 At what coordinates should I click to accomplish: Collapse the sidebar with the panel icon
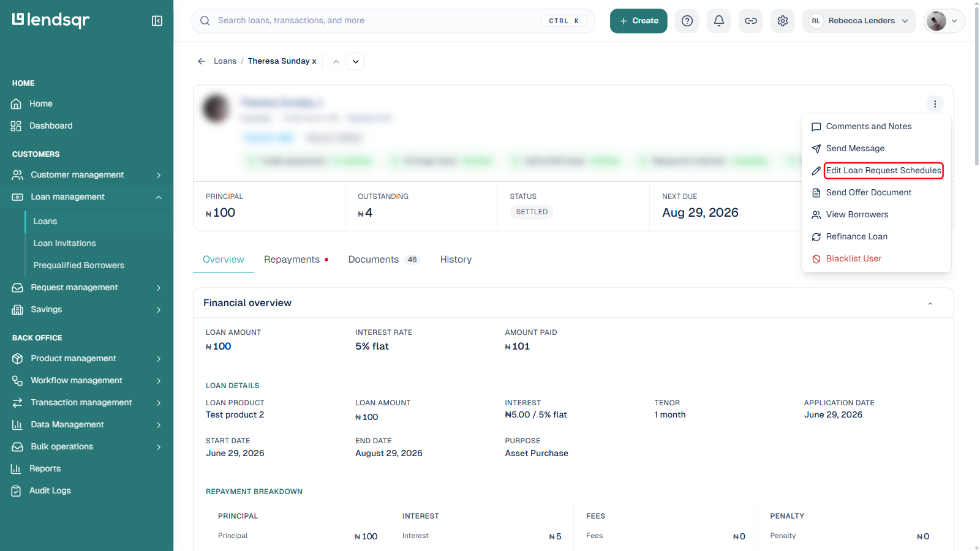(157, 21)
